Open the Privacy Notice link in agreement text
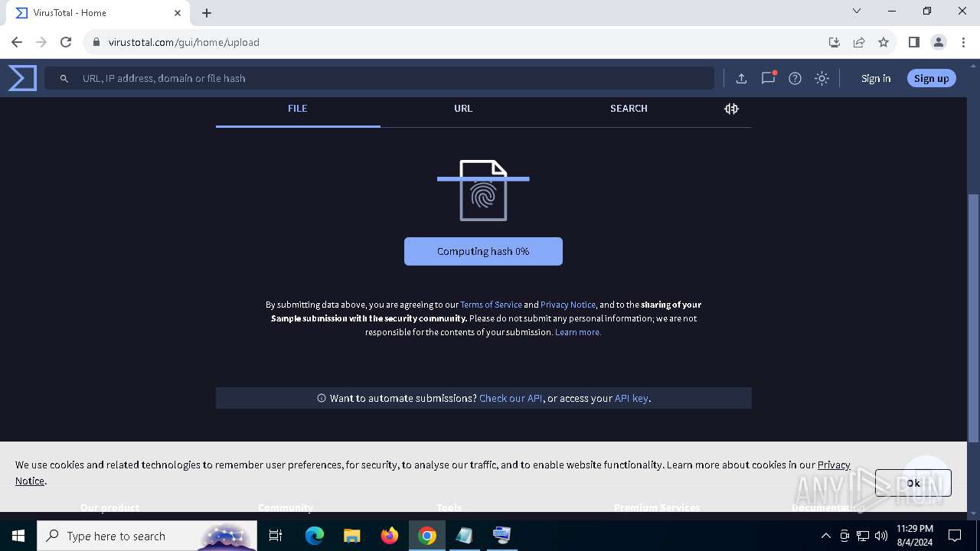Screen dimensions: 980x551 pyautogui.click(x=568, y=305)
